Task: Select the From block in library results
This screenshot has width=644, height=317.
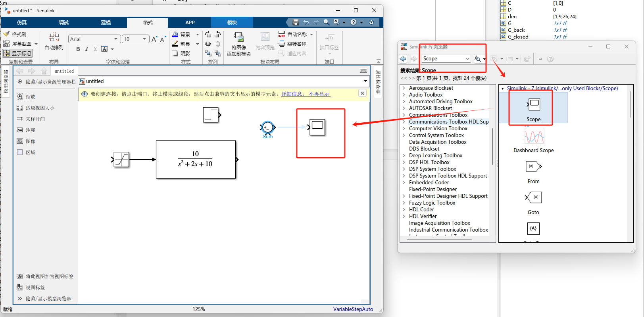Action: [x=534, y=172]
